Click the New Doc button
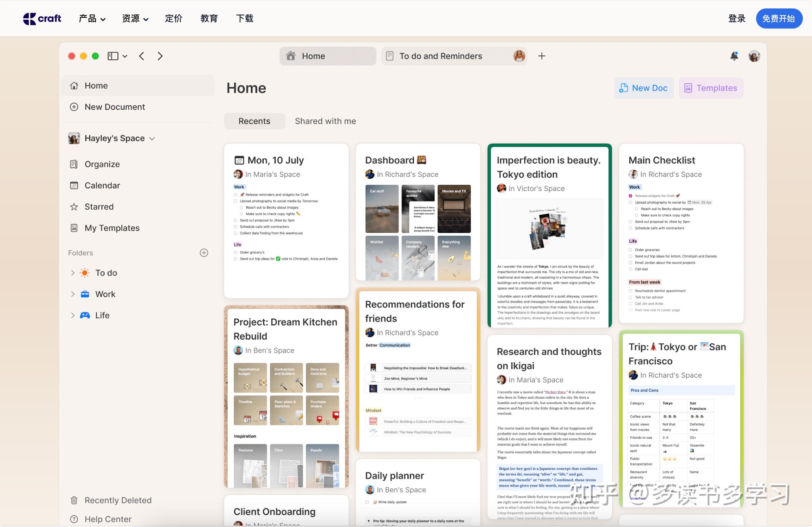The height and width of the screenshot is (527, 812). point(644,88)
